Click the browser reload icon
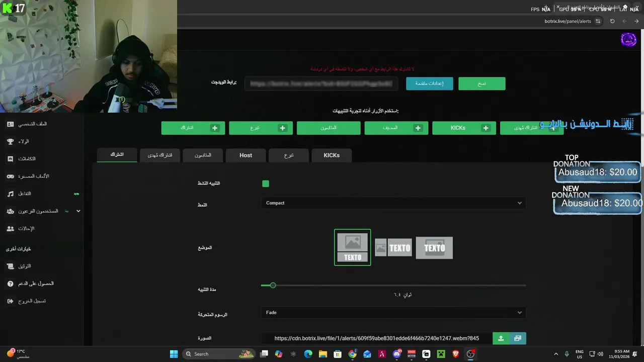The height and width of the screenshot is (362, 644). tap(612, 21)
